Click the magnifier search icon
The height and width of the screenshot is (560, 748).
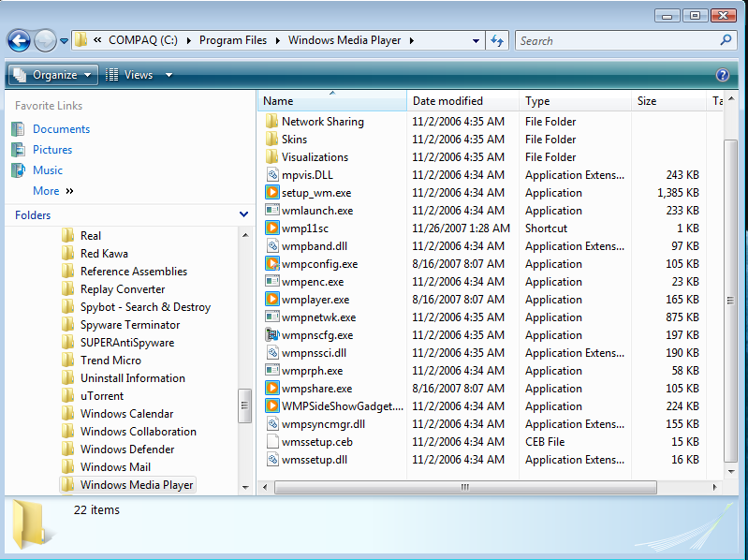click(x=726, y=40)
